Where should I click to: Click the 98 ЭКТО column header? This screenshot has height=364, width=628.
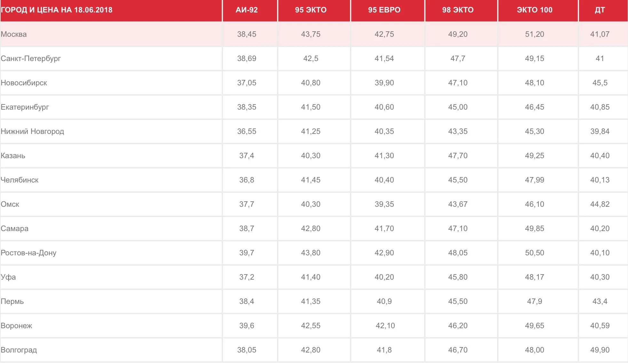click(458, 10)
